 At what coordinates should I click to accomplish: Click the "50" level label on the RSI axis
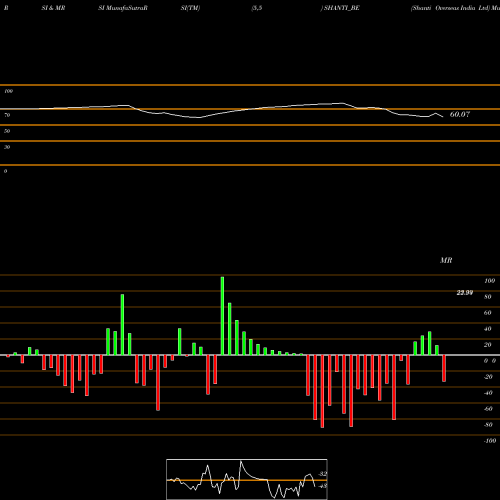[x=7, y=131]
